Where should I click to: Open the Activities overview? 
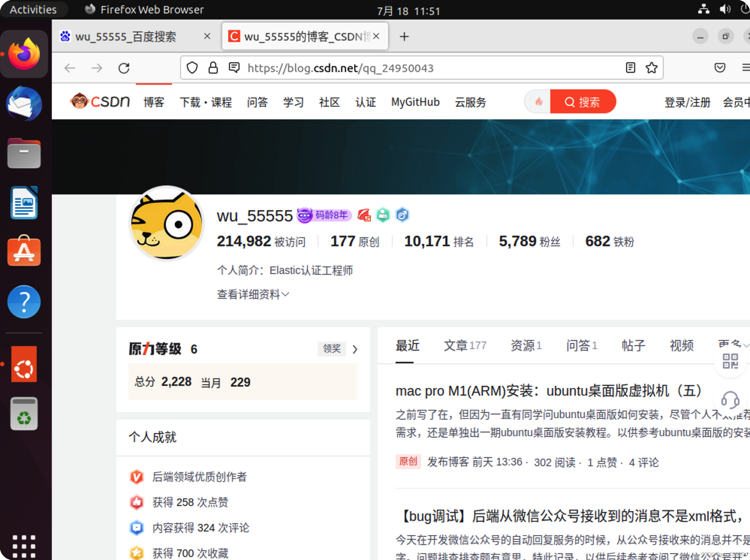click(33, 9)
